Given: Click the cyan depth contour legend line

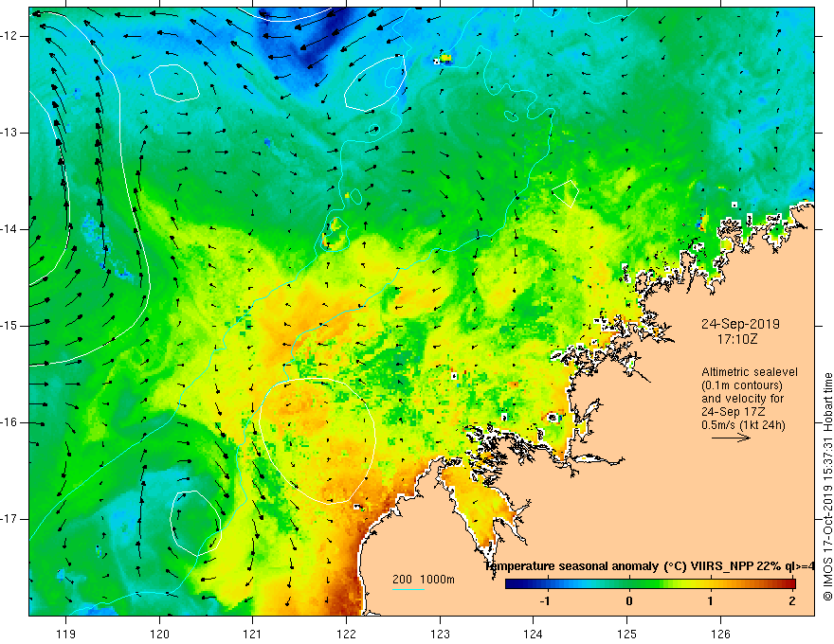Looking at the screenshot, I should coord(408,589).
